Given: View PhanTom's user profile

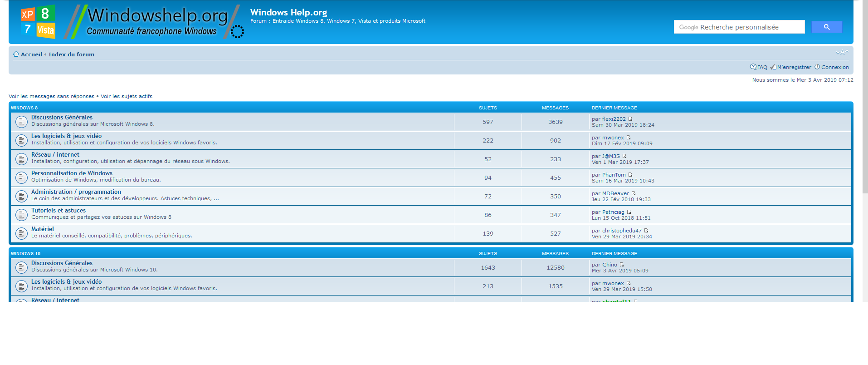Looking at the screenshot, I should pyautogui.click(x=614, y=175).
